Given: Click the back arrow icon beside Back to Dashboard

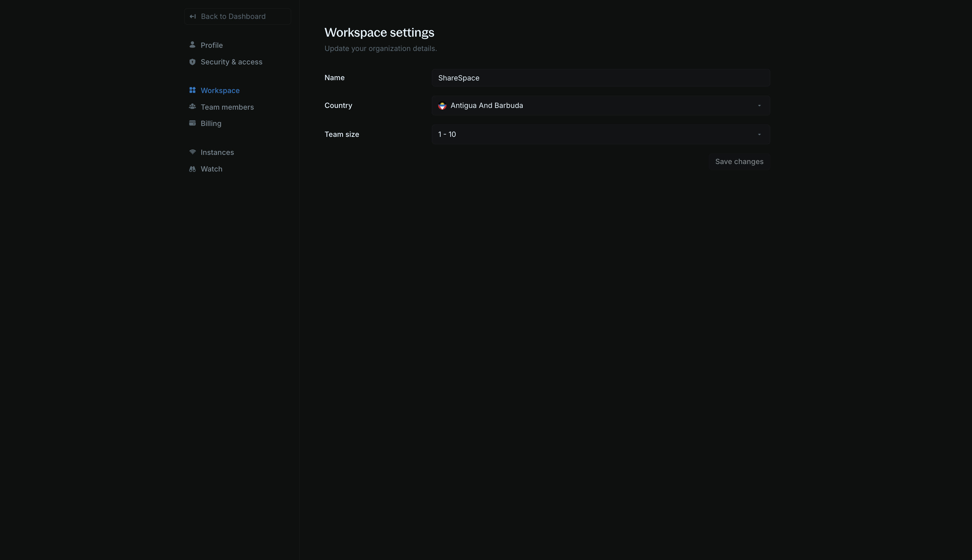Looking at the screenshot, I should (193, 16).
